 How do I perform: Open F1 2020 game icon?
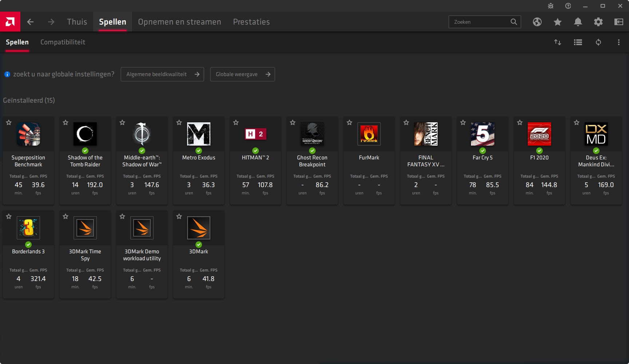pyautogui.click(x=539, y=134)
